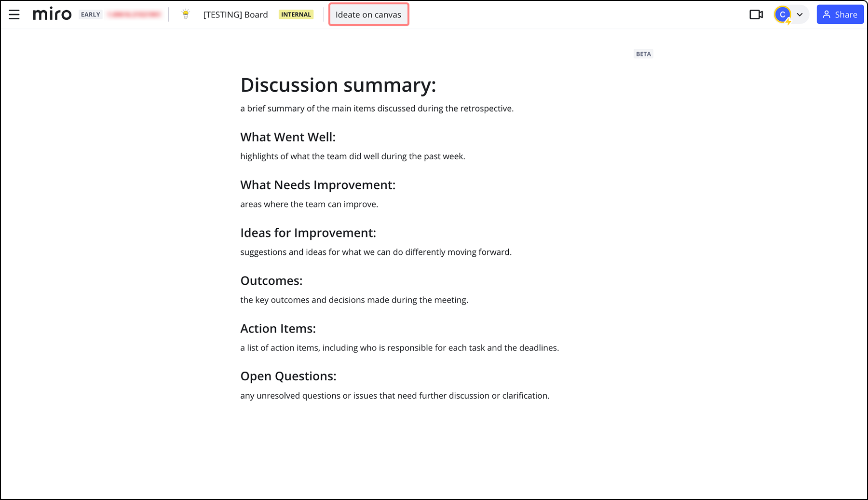The width and height of the screenshot is (868, 500).
Task: Click the EARLY badge near the logo
Action: [x=91, y=14]
